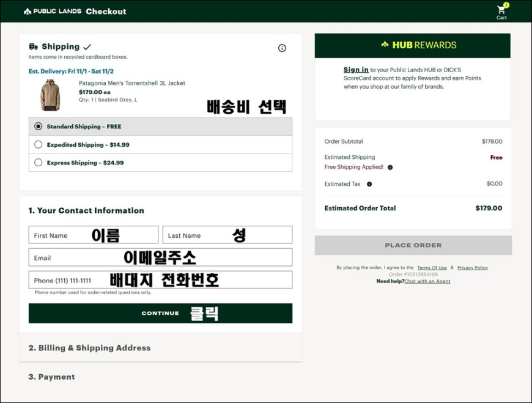The width and height of the screenshot is (532, 403).
Task: Open the Cart icon in header
Action: click(502, 12)
